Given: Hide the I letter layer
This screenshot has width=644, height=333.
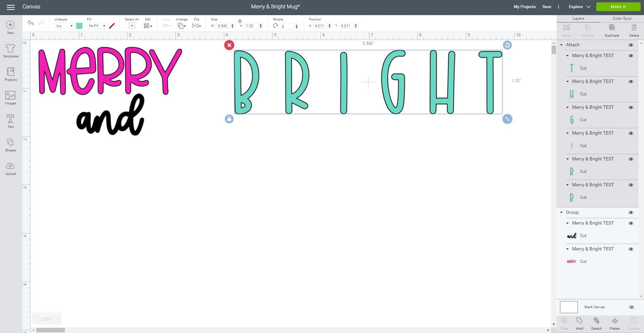Looking at the screenshot, I should 631,133.
